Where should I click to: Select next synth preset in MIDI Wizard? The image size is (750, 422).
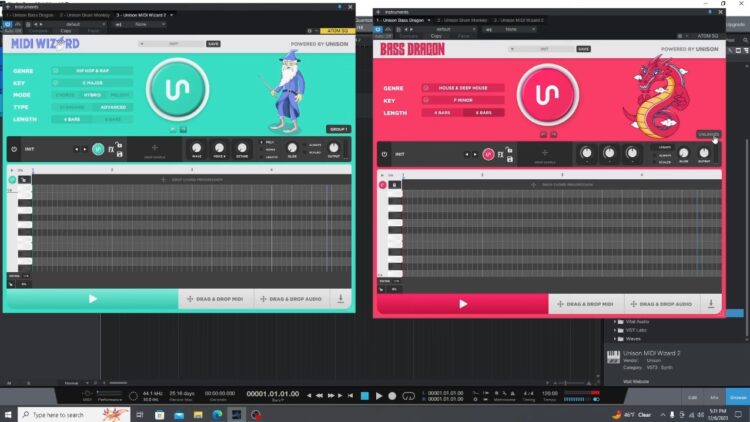pos(85,149)
